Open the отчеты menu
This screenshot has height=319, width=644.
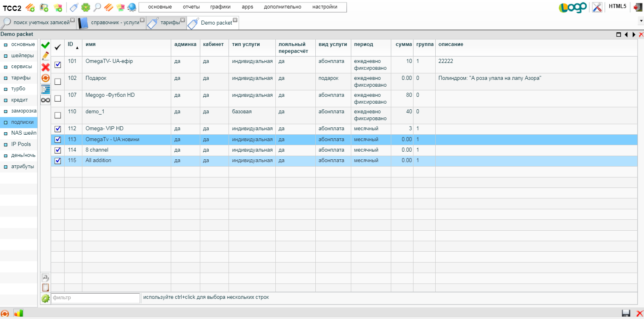191,7
